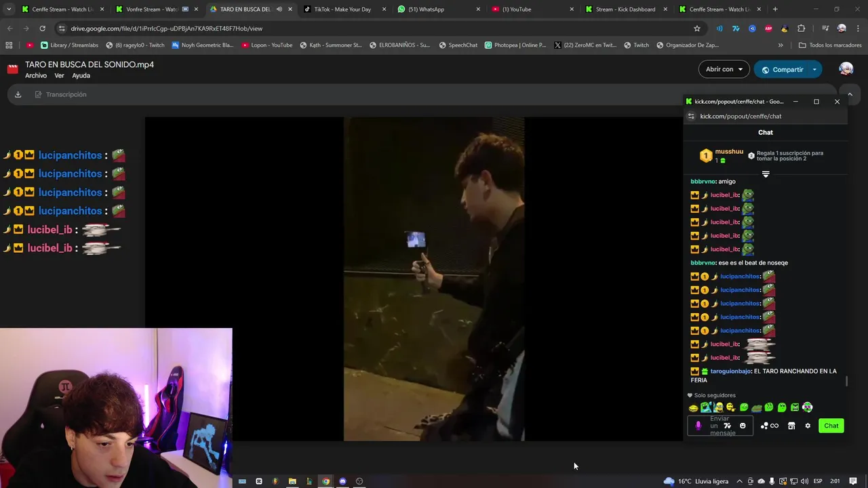Open Chrome media control icon

[825, 28]
